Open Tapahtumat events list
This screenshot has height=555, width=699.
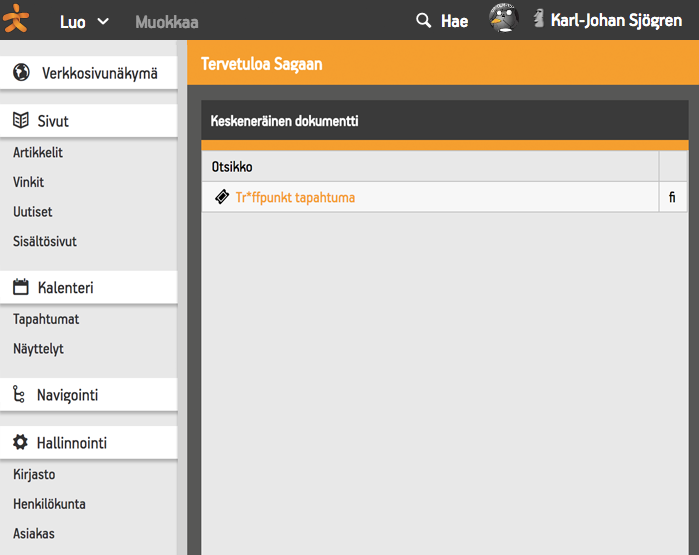[x=46, y=319]
